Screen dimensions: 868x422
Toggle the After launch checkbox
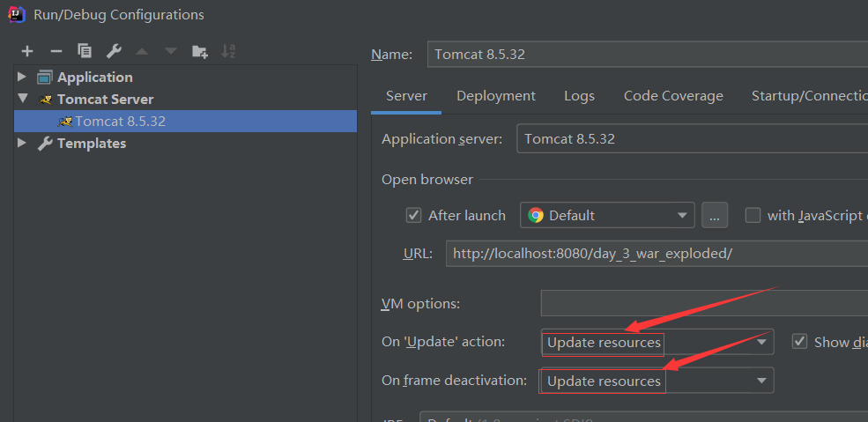pos(413,215)
